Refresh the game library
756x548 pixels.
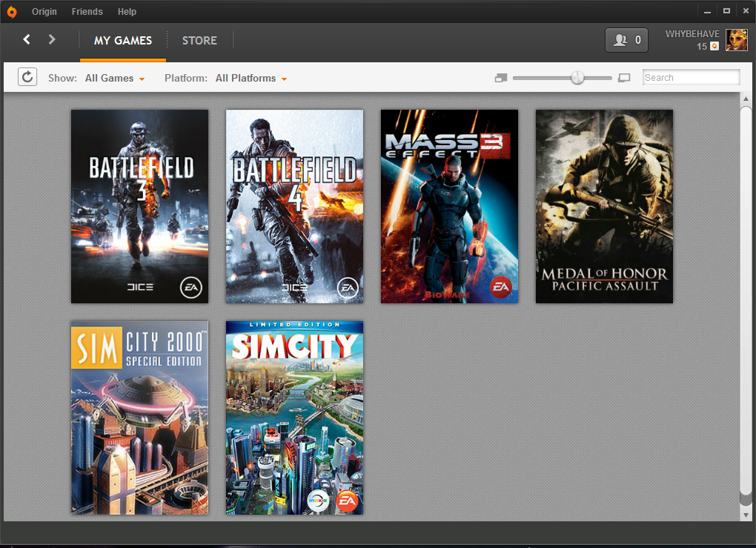tap(27, 77)
